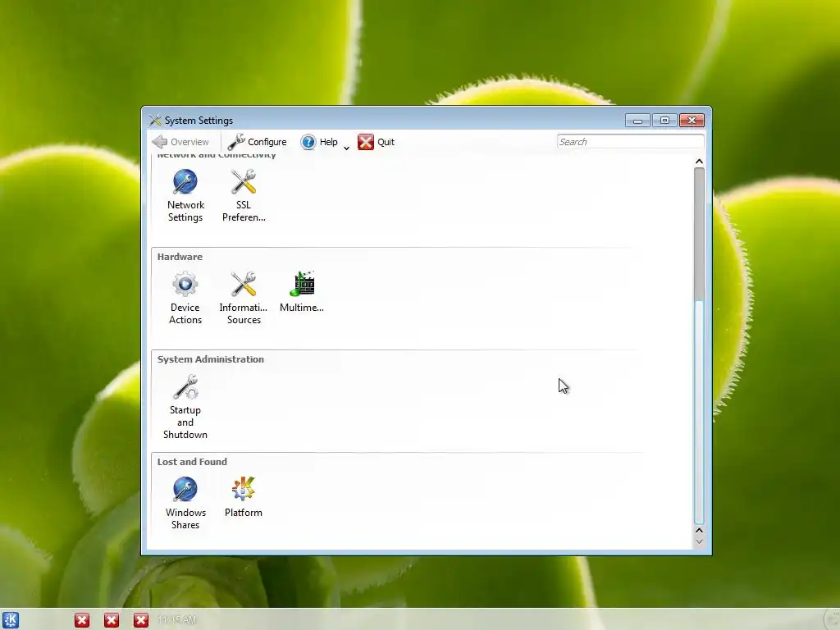Click the System Settings title bar icon
This screenshot has height=630, width=840.
coord(155,120)
